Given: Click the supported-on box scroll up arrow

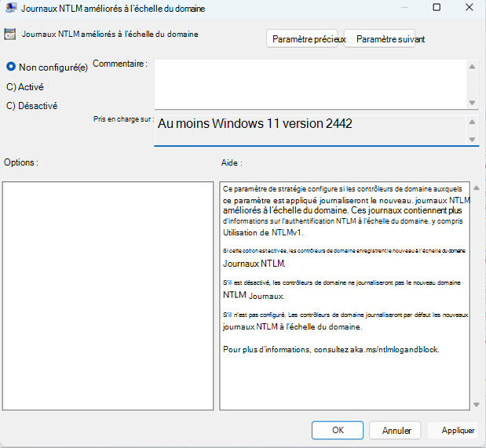Looking at the screenshot, I should (472, 122).
